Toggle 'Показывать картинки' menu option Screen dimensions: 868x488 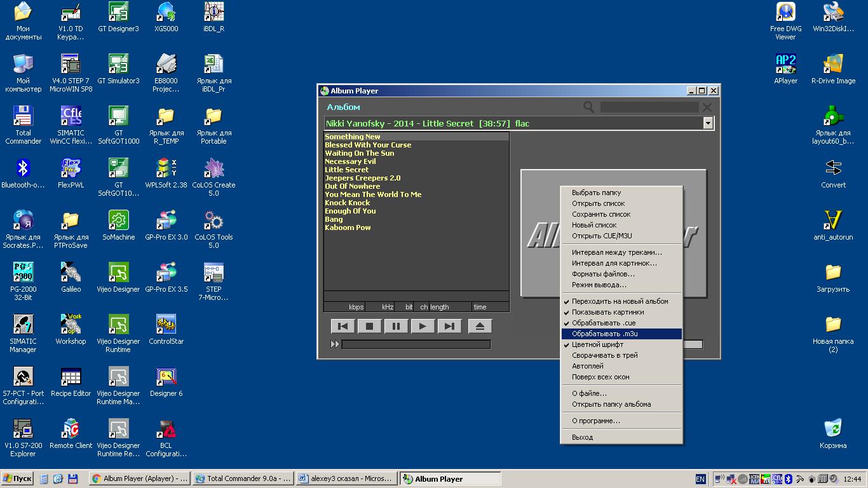[621, 312]
